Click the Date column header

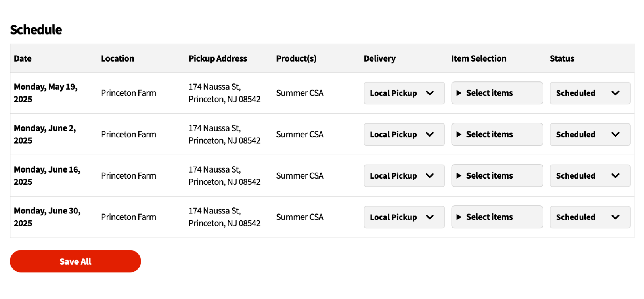point(23,59)
